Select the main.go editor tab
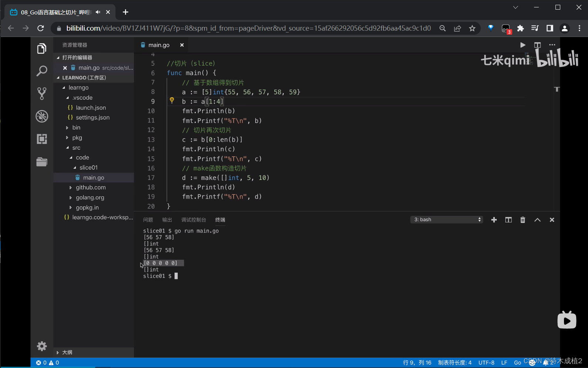 pos(159,45)
